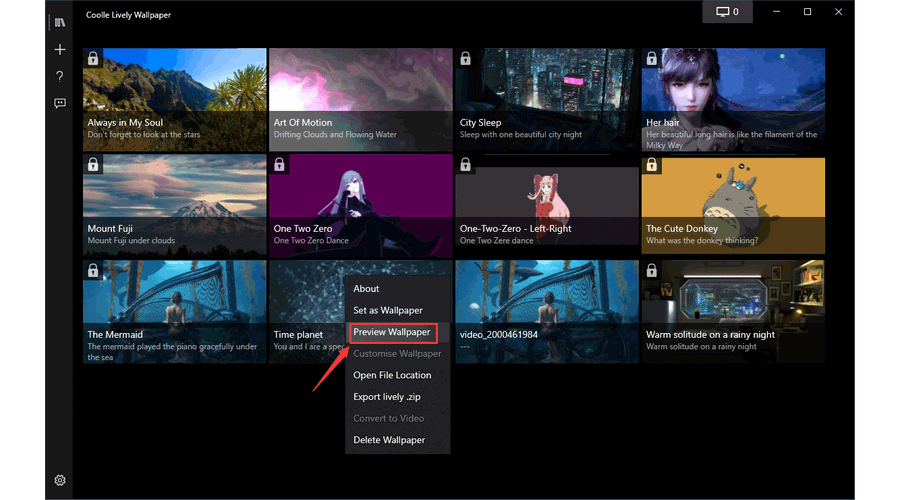Open the feedback chat icon

click(x=60, y=103)
